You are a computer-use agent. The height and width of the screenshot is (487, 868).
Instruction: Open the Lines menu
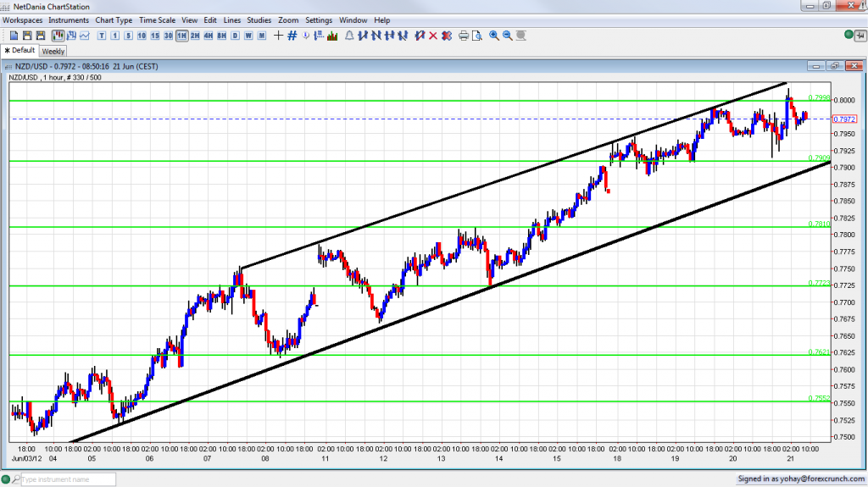tap(232, 20)
